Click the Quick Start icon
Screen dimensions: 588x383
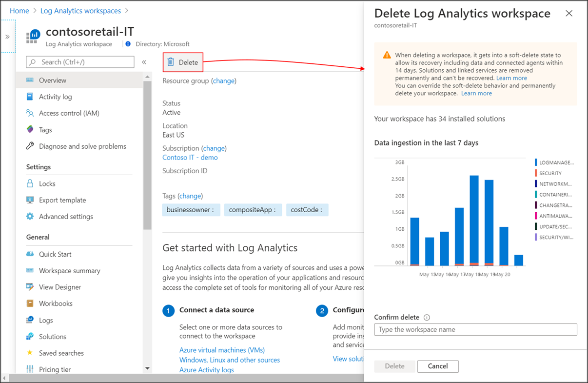click(x=30, y=254)
